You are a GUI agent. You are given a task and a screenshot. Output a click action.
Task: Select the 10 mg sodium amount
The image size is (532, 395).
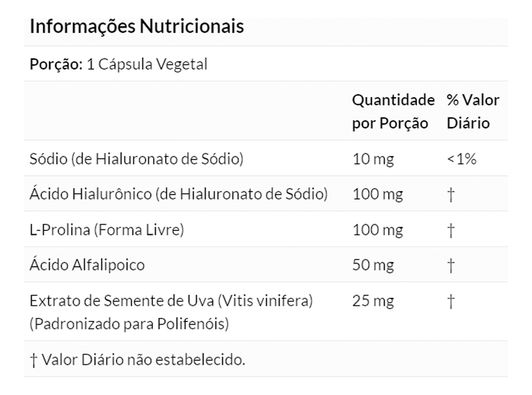pyautogui.click(x=373, y=159)
